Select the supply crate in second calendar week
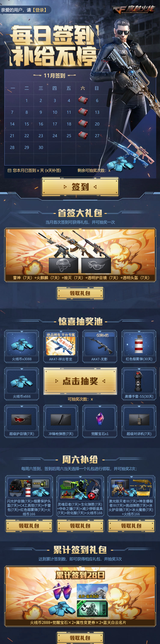Viewport: 160px width, 644px height. point(83,112)
